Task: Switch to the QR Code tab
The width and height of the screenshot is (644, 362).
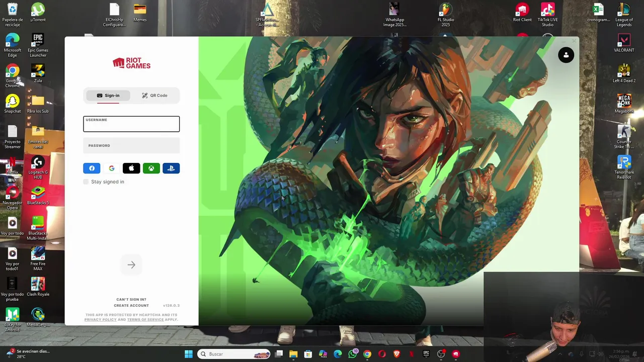Action: coord(154,96)
